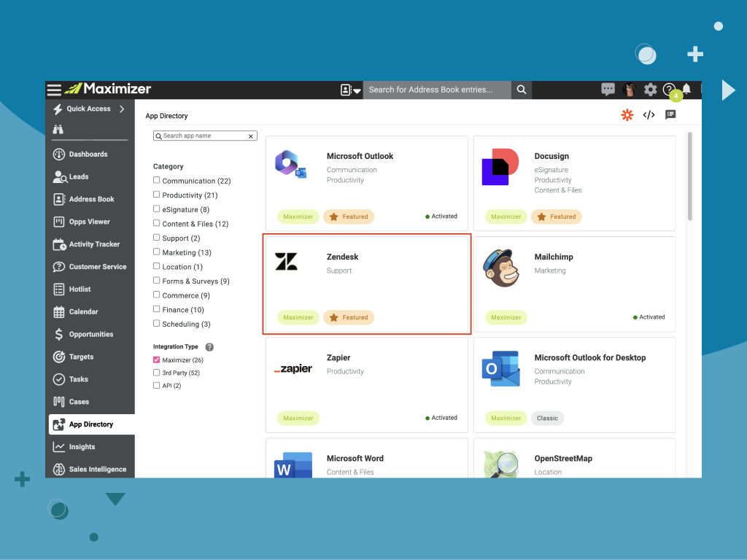Image resolution: width=747 pixels, height=560 pixels.
Task: Open the Hotlist icon
Action: [x=58, y=289]
